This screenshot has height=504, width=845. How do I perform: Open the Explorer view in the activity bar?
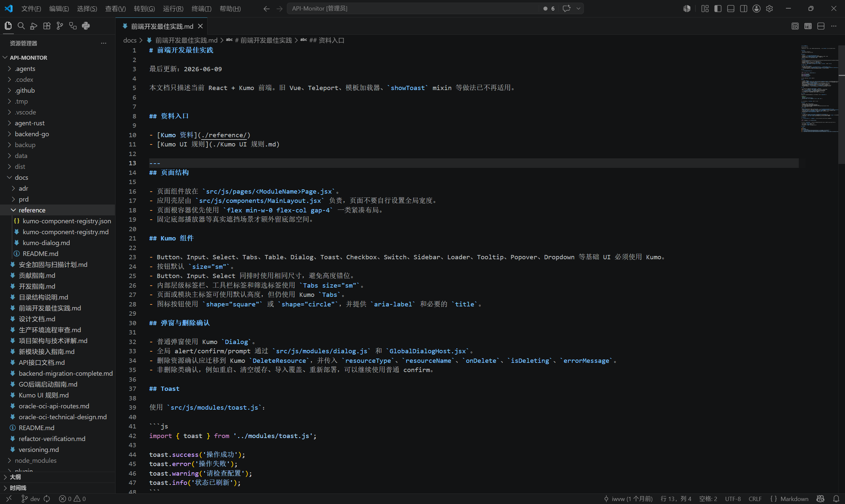[x=8, y=26]
